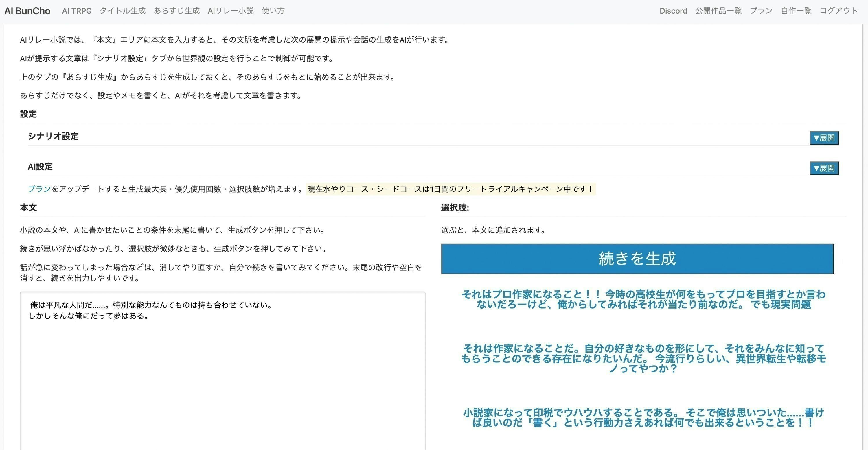Open the プラン navigation link
This screenshot has width=868, height=450.
pos(761,11)
